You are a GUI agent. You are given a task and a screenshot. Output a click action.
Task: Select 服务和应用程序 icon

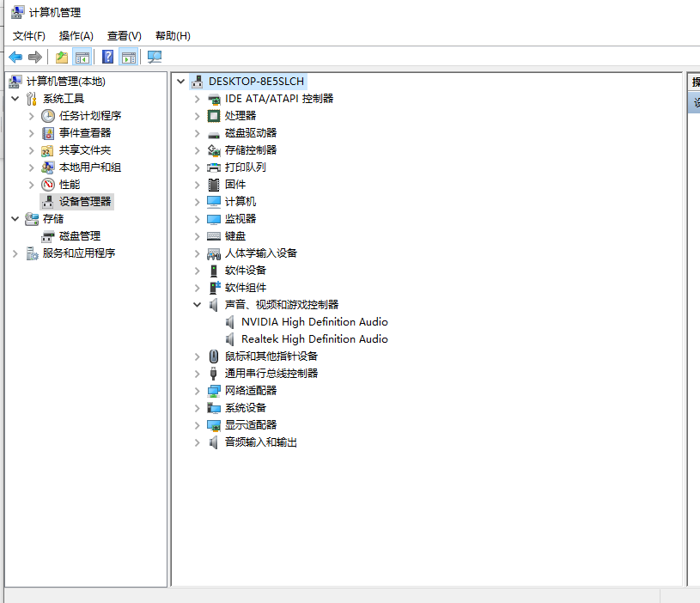32,253
